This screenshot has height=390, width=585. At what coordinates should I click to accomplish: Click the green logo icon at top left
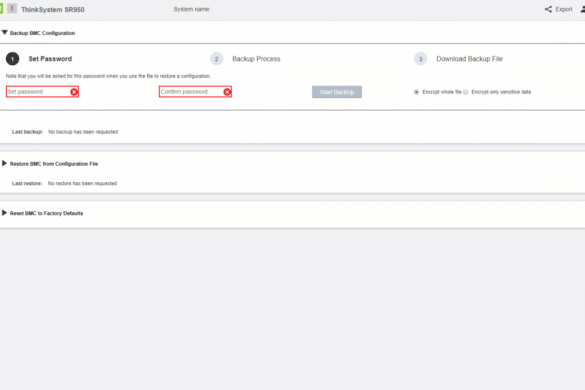(x=1, y=9)
